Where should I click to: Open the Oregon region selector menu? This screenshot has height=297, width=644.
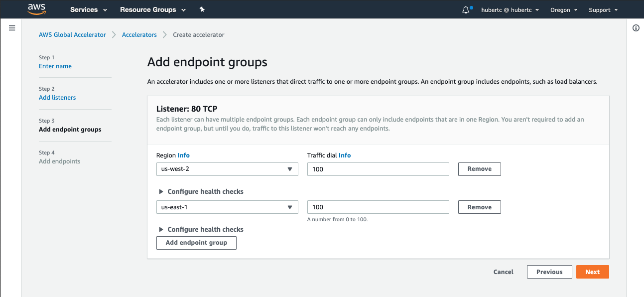point(564,10)
